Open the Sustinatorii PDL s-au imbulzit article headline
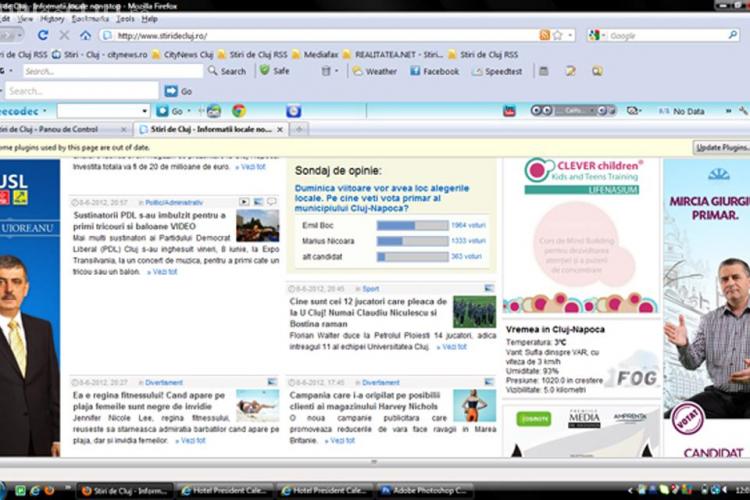Image resolution: width=750 pixels, height=500 pixels. click(x=149, y=221)
